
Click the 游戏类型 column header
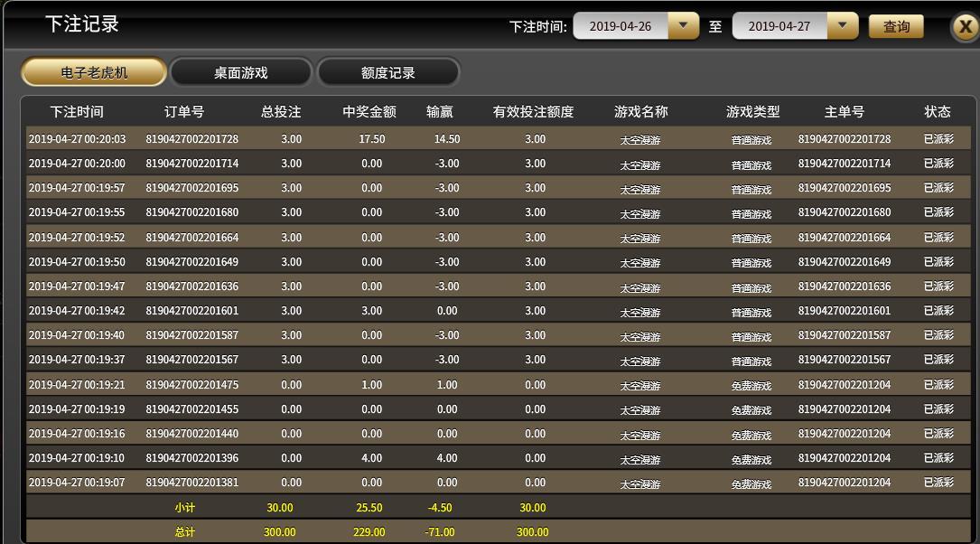click(753, 112)
